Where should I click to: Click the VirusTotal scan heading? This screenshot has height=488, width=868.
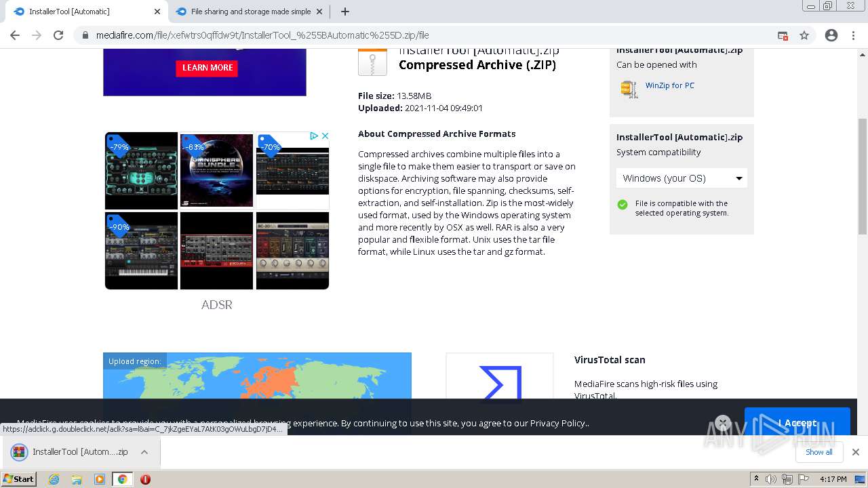pyautogui.click(x=610, y=360)
